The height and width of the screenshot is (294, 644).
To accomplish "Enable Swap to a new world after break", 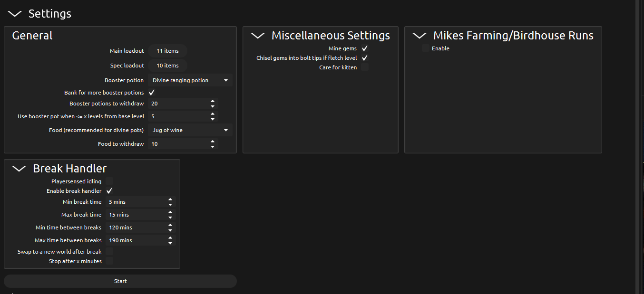I will (x=109, y=252).
